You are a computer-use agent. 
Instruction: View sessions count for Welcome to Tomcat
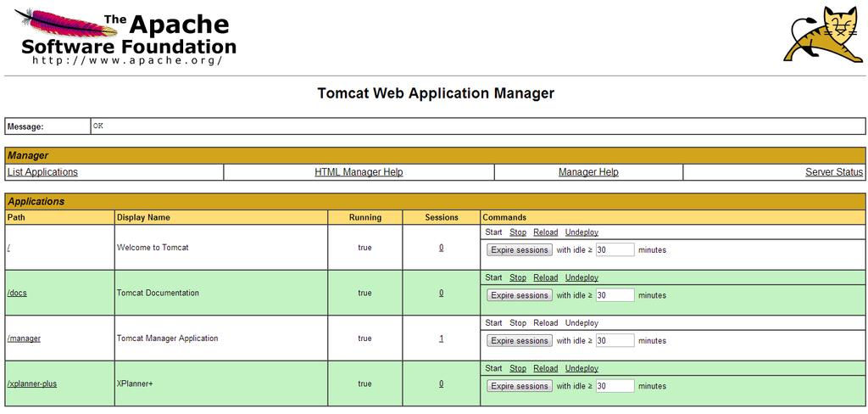coord(441,247)
